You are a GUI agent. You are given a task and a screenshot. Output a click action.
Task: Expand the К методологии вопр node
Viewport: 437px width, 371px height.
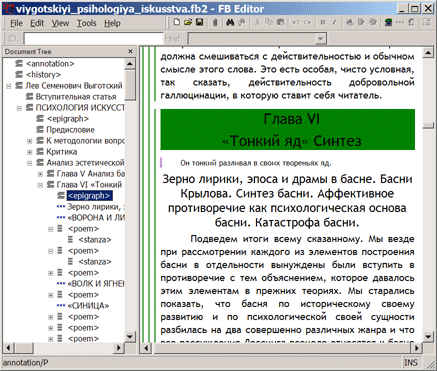[x=30, y=141]
